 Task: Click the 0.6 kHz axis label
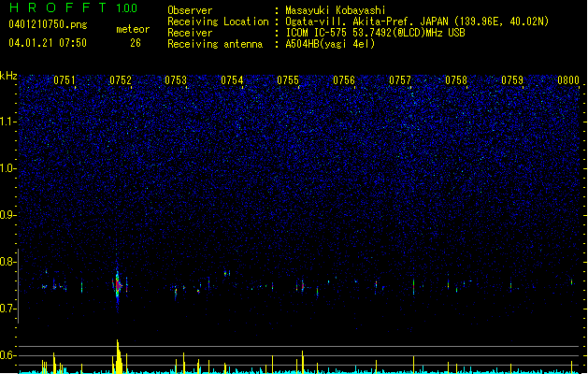7,355
